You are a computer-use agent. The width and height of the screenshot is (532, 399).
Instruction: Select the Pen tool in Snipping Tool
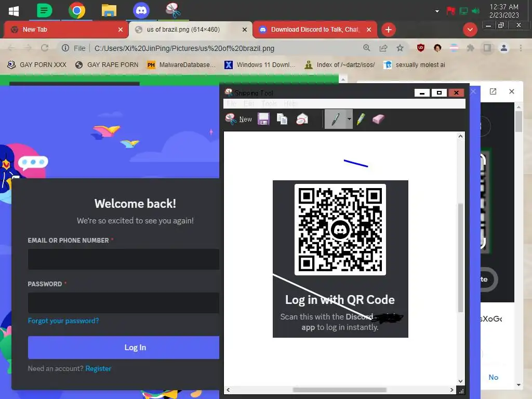point(335,119)
